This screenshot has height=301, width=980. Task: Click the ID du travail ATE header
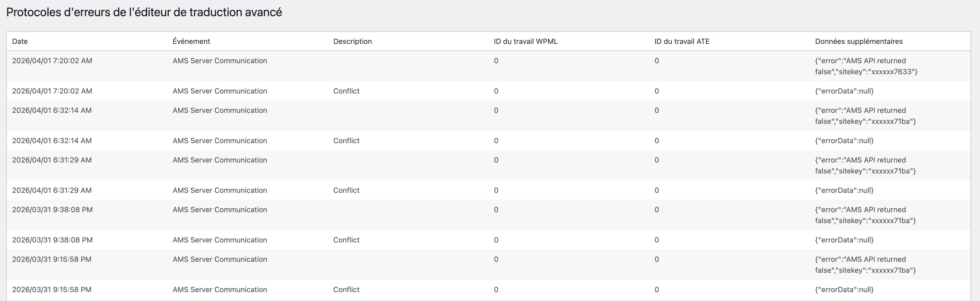tap(682, 42)
